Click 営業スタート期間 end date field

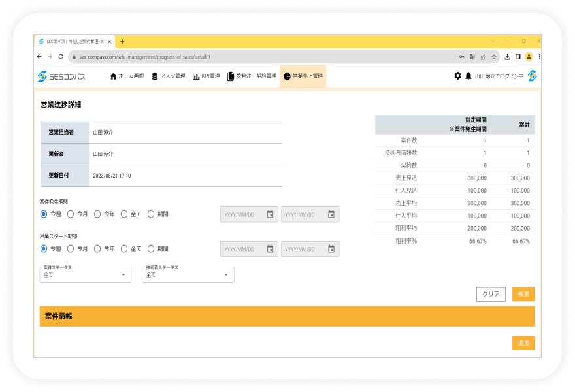click(310, 249)
